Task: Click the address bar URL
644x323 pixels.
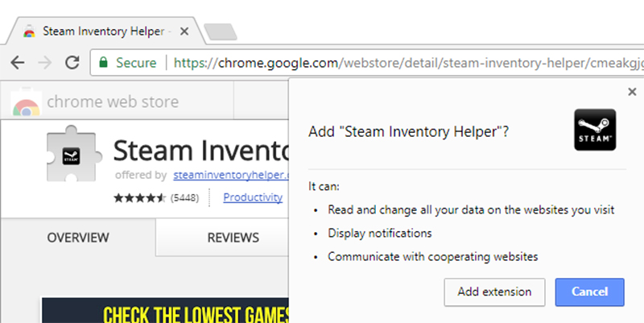Action: point(402,62)
